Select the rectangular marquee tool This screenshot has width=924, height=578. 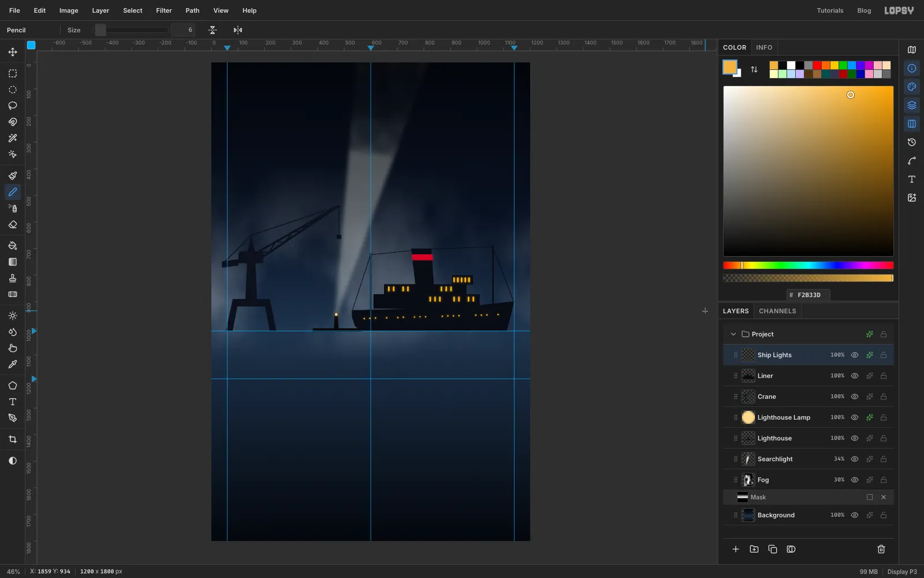(x=13, y=73)
